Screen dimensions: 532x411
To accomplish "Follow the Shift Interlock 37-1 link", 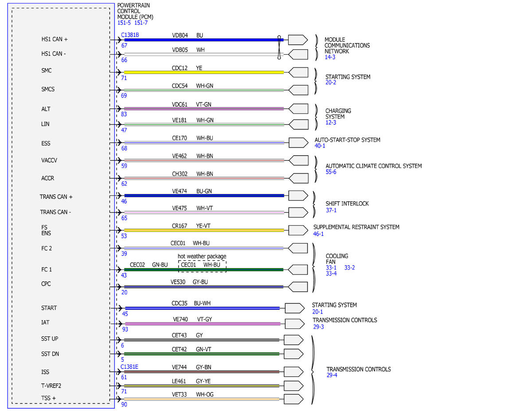I will (x=331, y=210).
